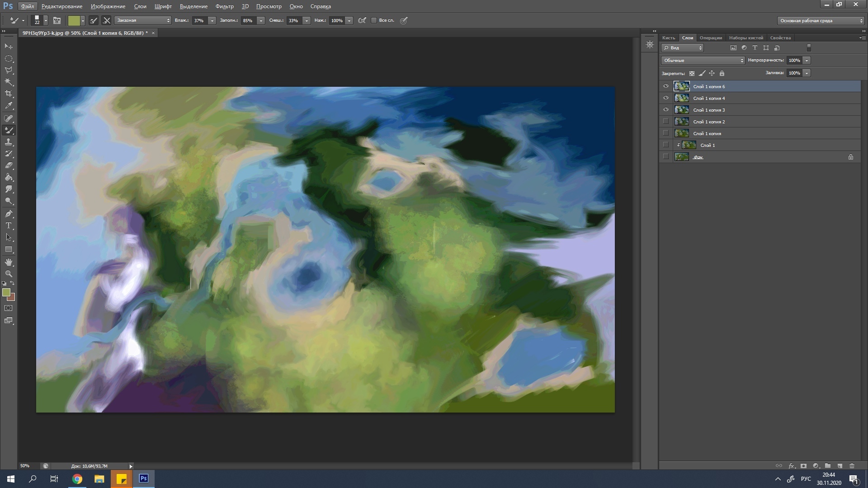This screenshot has height=488, width=868.
Task: Add a layer mask
Action: click(803, 465)
